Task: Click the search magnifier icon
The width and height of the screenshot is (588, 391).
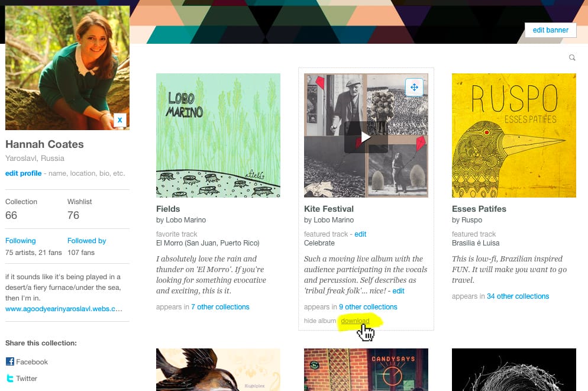Action: coord(572,57)
